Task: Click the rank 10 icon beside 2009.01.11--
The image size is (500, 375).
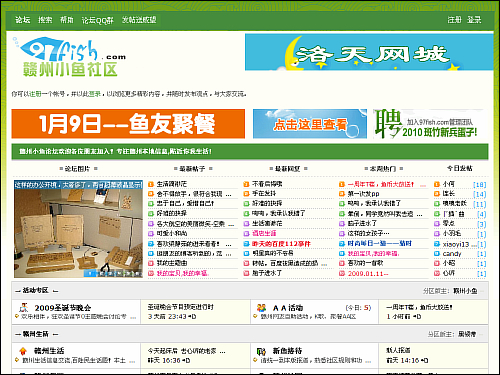Action: 342,273
